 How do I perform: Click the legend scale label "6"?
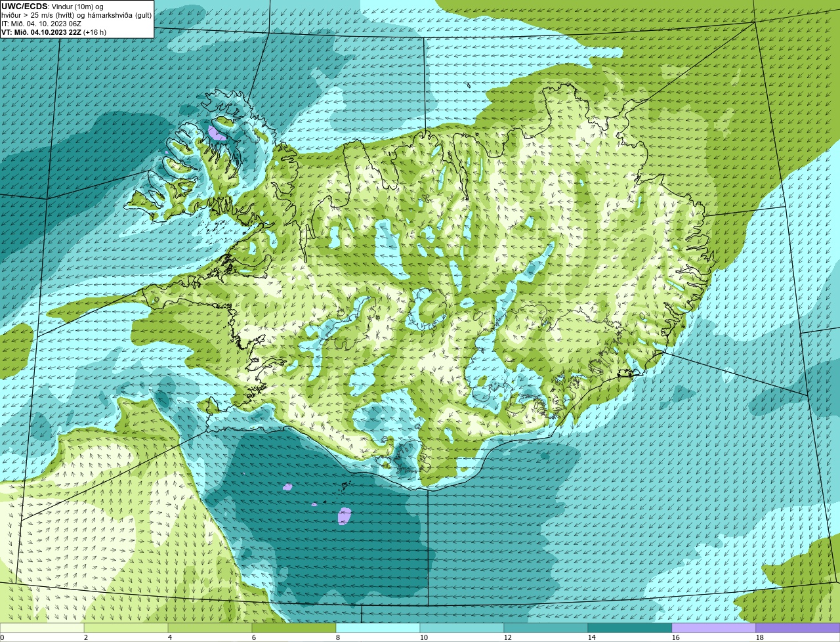(x=254, y=637)
